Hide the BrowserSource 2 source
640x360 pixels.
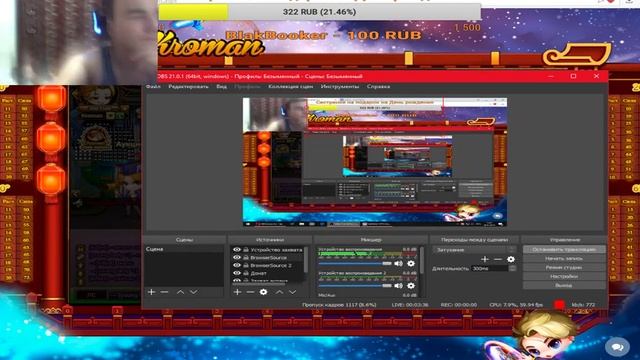(237, 265)
